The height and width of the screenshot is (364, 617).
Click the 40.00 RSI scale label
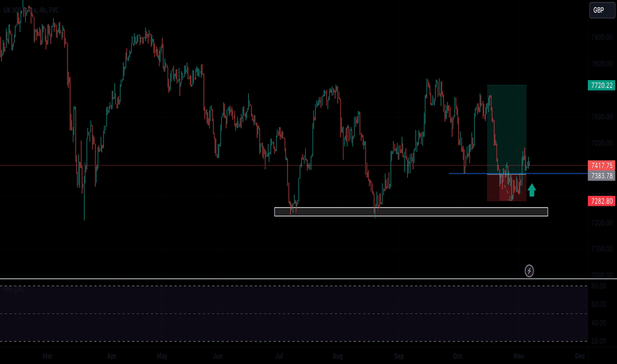(x=598, y=323)
